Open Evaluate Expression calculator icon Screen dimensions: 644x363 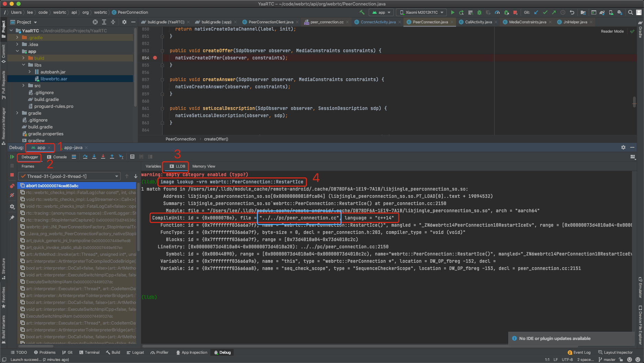point(132,157)
